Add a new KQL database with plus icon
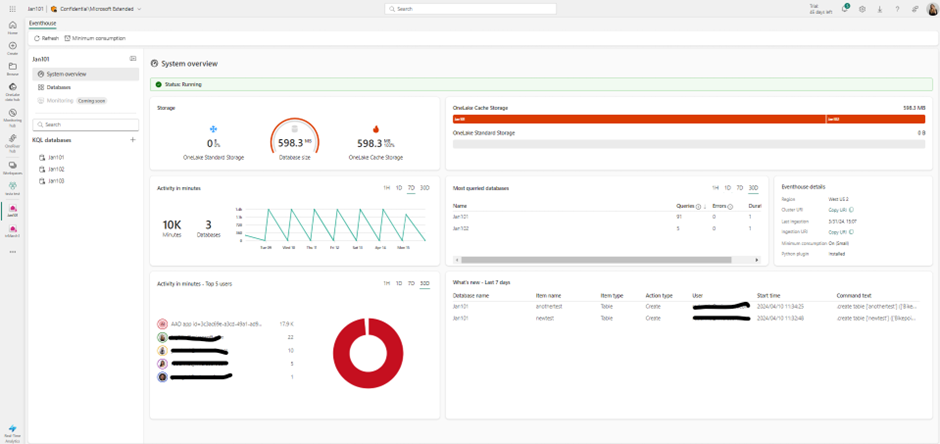This screenshot has width=940, height=444. pos(133,140)
